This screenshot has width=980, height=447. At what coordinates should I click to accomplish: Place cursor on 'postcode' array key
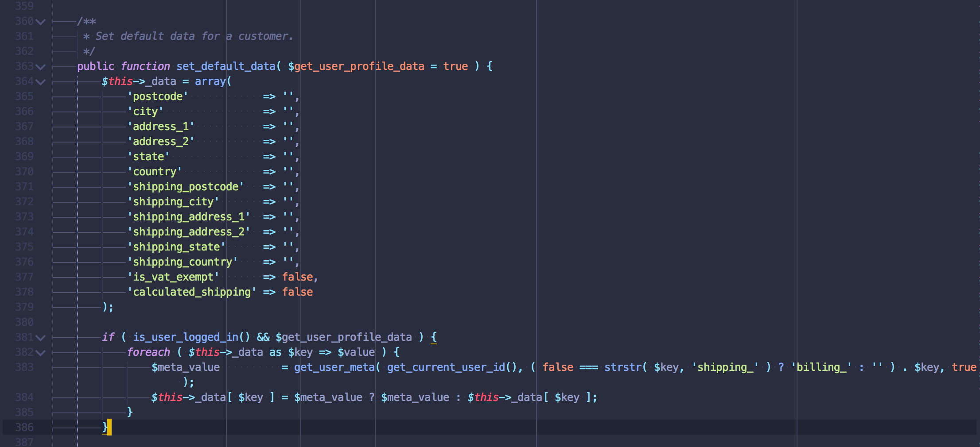(158, 96)
